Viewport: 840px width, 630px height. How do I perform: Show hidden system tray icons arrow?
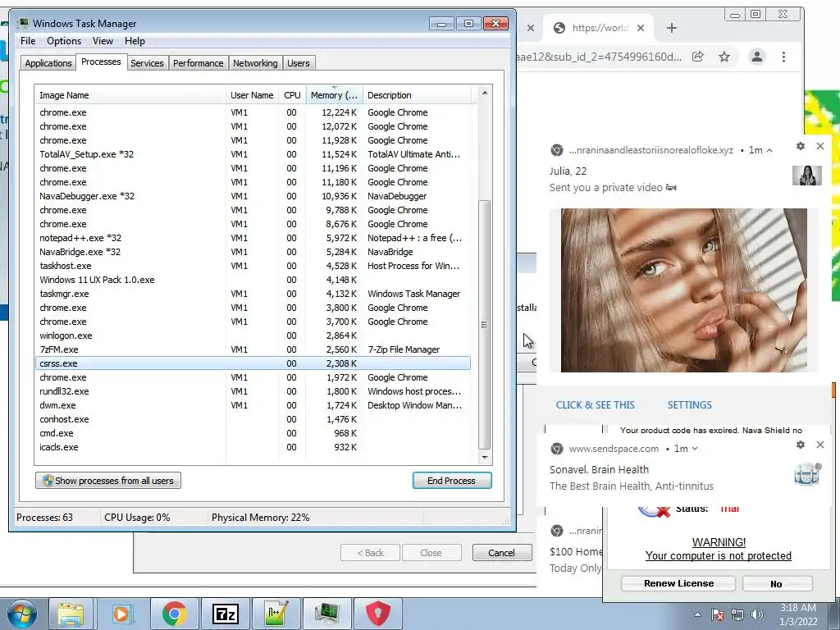pyautogui.click(x=697, y=614)
